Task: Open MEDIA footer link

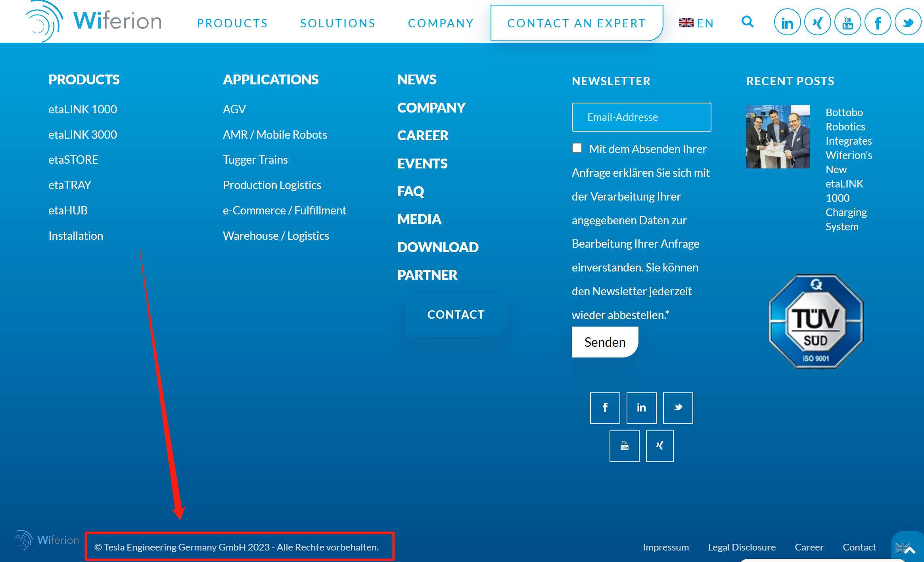Action: [419, 219]
